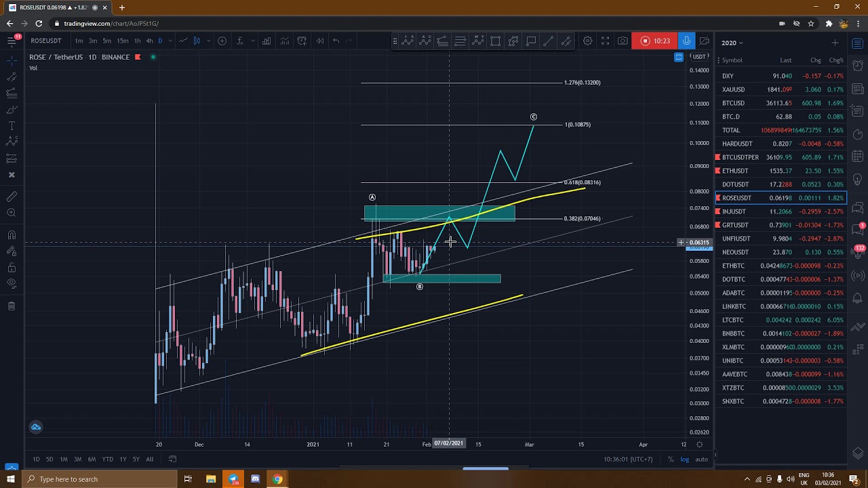Open the Fibonacci and Gann tools group

pos(12,94)
